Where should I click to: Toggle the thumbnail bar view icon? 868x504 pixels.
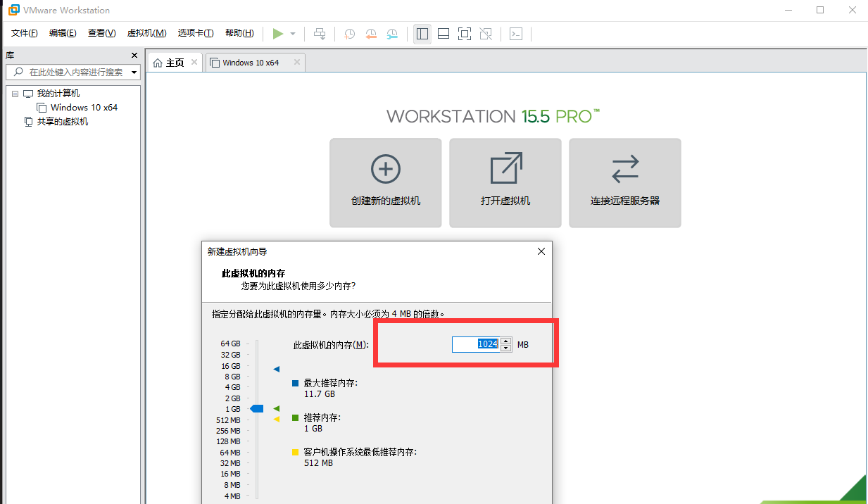[x=444, y=33]
